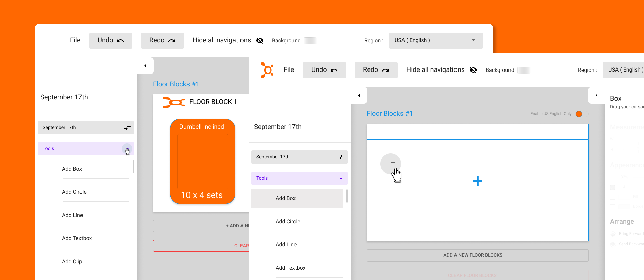Click the red CLEAR button in back window
Viewport: 644px width, 280px height.
(x=201, y=246)
